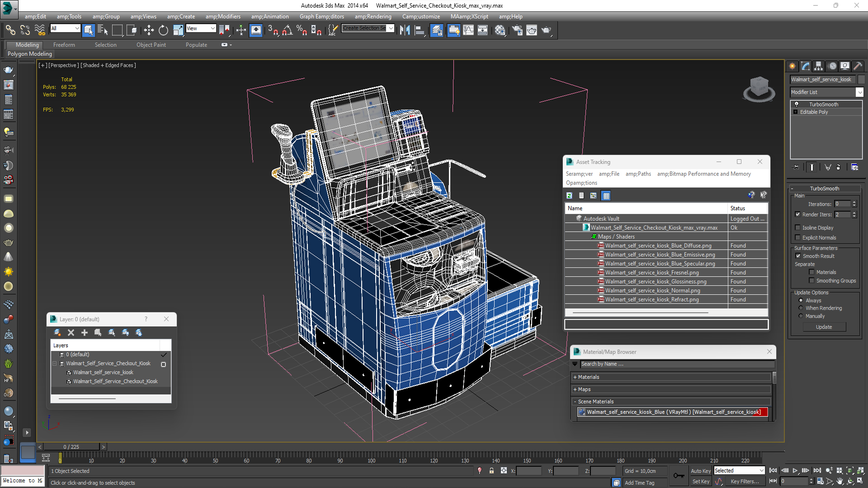This screenshot has width=868, height=488.
Task: Click the Auto Key button
Action: (x=700, y=471)
